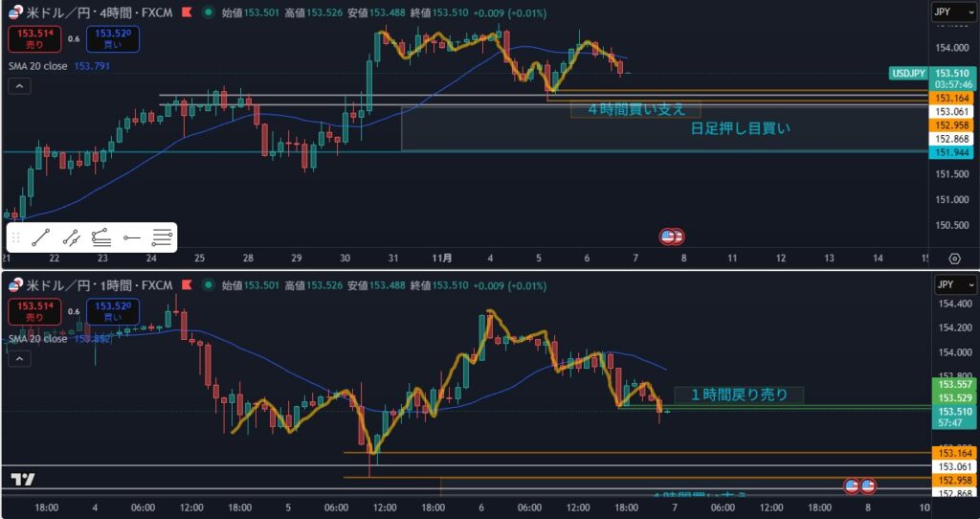Open the JPY currency dropdown in top chart
The height and width of the screenshot is (519, 980).
click(x=953, y=13)
